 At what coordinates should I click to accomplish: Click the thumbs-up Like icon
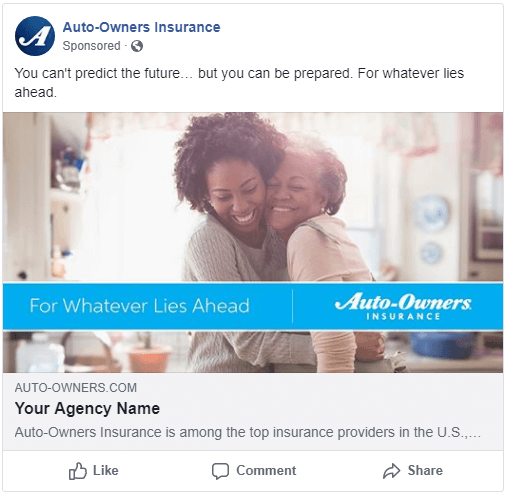pyautogui.click(x=78, y=471)
